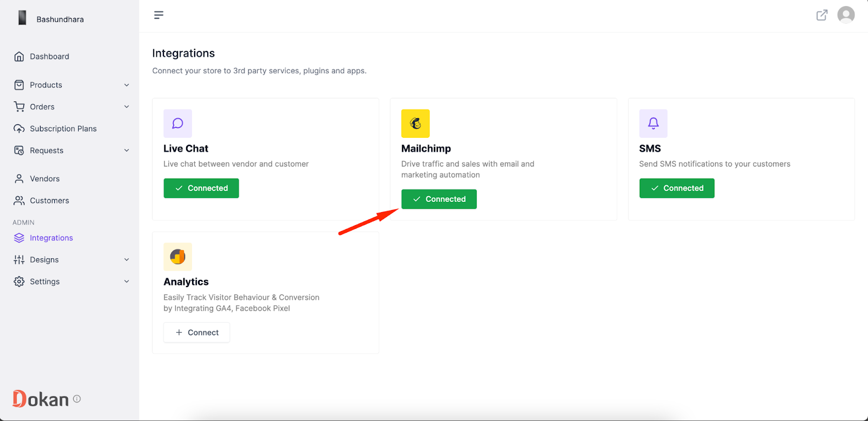Screen dimensions: 868x421
Task: Click the Integrations layers icon
Action: tap(19, 238)
